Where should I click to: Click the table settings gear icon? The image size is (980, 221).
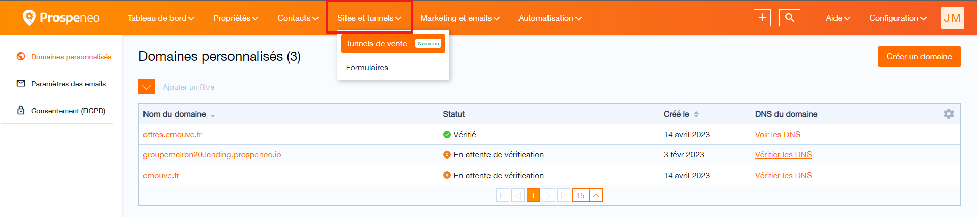tap(949, 114)
